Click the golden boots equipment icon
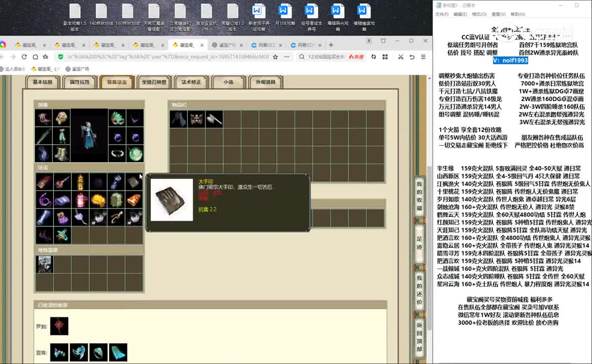The width and height of the screenshot is (592, 364). pyautogui.click(x=62, y=154)
